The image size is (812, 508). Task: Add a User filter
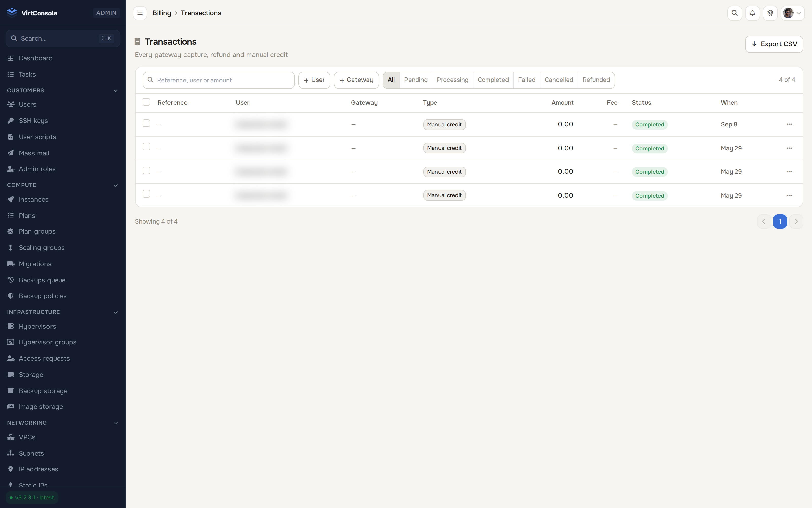(x=314, y=80)
